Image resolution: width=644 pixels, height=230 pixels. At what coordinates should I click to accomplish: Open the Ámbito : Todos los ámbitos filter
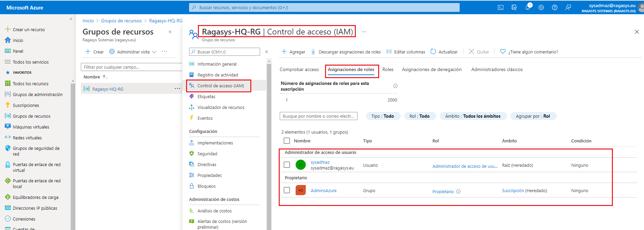[x=473, y=116]
